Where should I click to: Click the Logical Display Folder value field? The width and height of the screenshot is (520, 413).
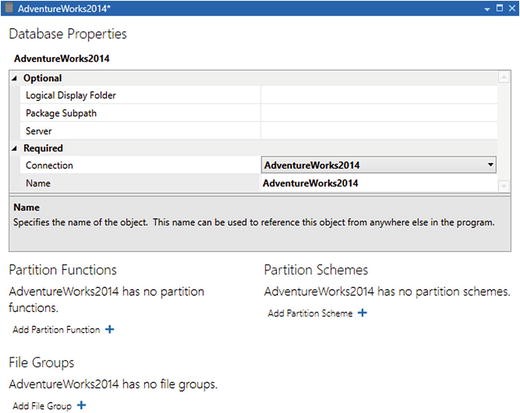click(x=379, y=95)
